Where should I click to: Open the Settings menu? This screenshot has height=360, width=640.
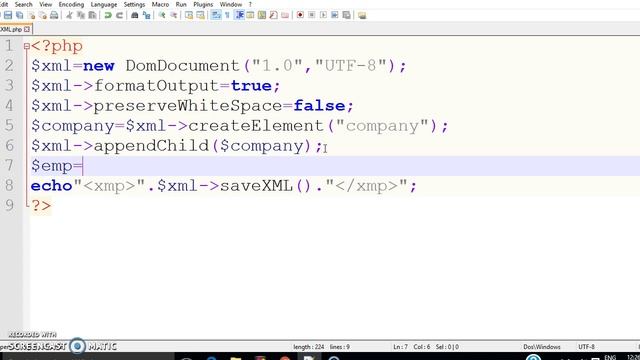coord(134,4)
